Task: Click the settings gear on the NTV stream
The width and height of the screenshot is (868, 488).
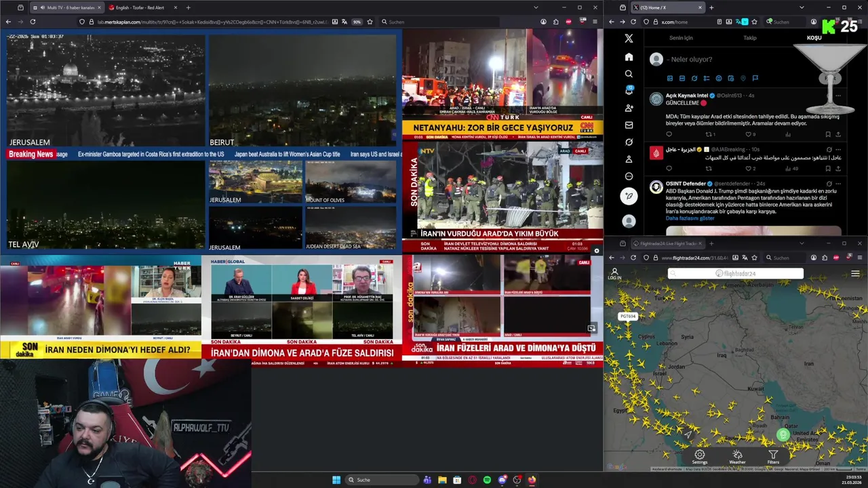Action: [x=597, y=251]
